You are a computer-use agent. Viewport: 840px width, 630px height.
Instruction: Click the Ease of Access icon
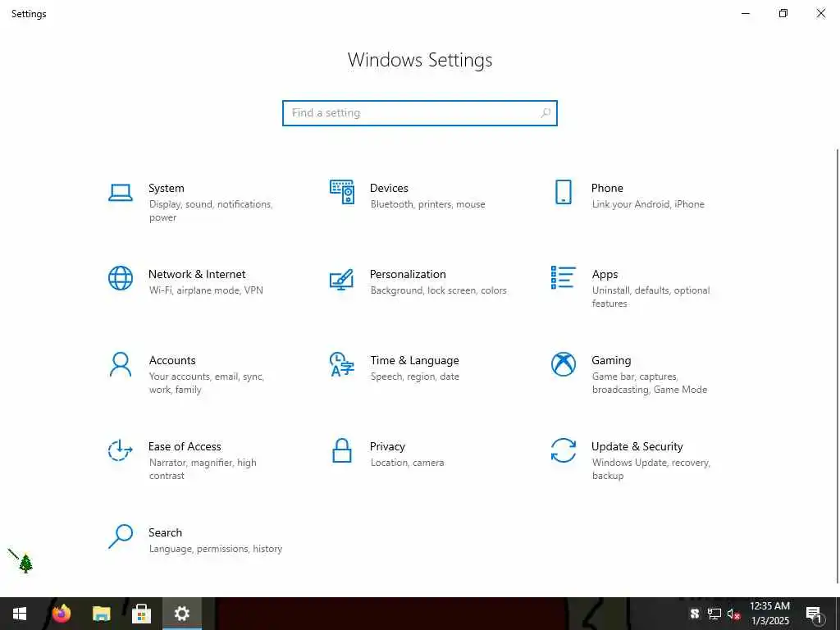[121, 450]
